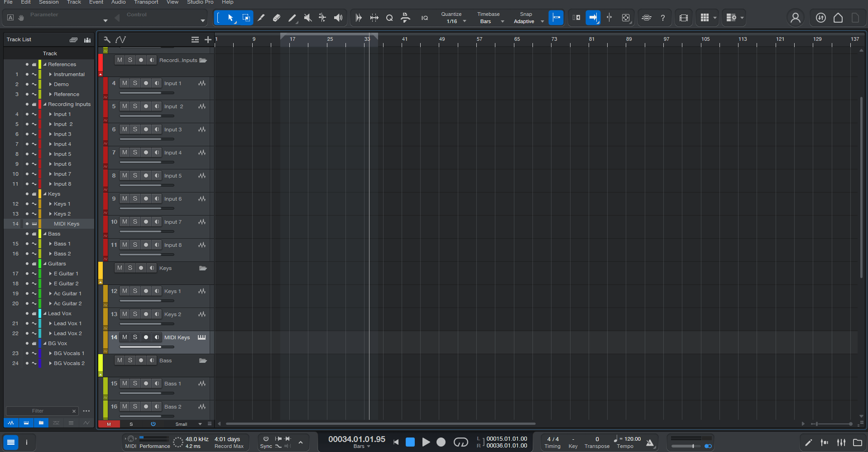Open the Snap mode Adaptive dropdown
The height and width of the screenshot is (452, 868).
[543, 21]
